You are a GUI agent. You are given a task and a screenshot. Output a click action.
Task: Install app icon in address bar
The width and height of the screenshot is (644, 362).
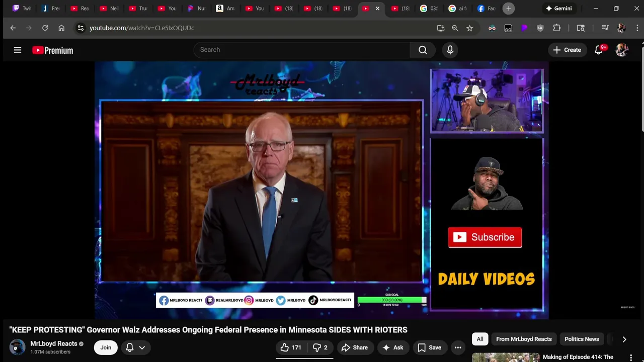[x=441, y=28]
